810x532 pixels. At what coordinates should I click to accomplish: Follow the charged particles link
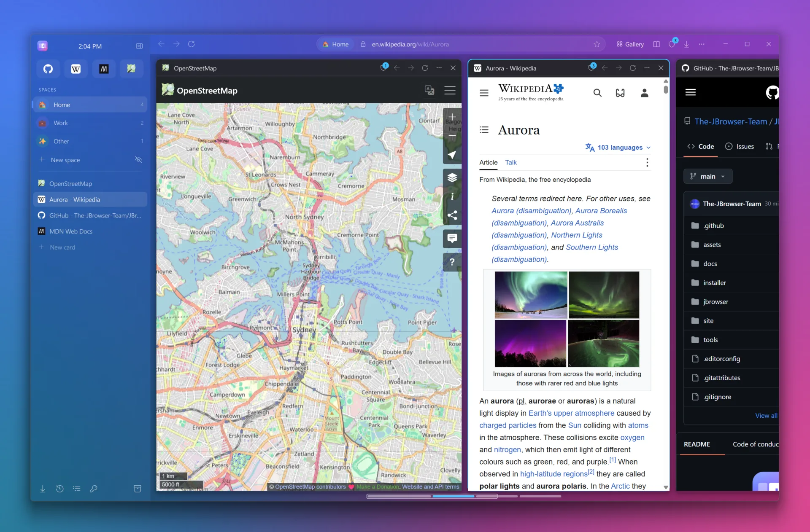tap(508, 425)
